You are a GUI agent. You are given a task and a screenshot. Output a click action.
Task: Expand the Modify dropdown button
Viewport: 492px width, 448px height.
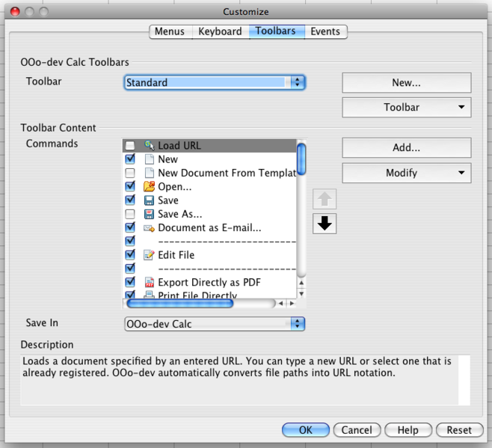pyautogui.click(x=406, y=173)
